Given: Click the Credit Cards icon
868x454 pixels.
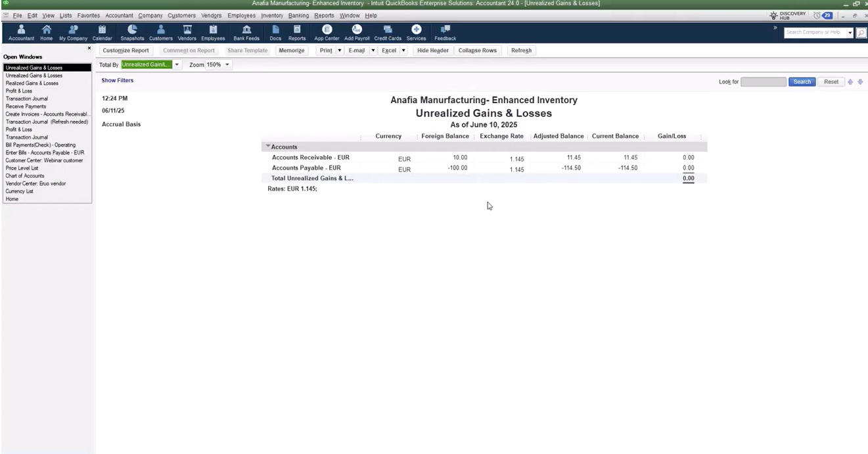Looking at the screenshot, I should pos(388,32).
